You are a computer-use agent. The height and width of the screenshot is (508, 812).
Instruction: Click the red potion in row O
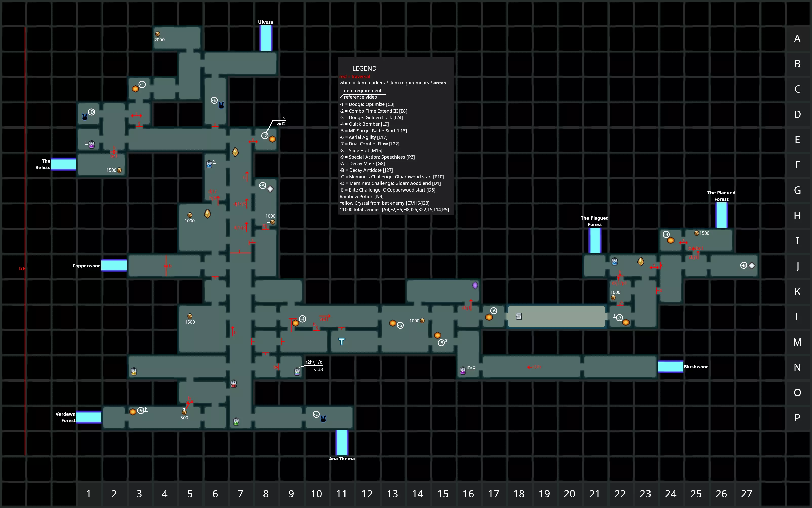click(234, 384)
